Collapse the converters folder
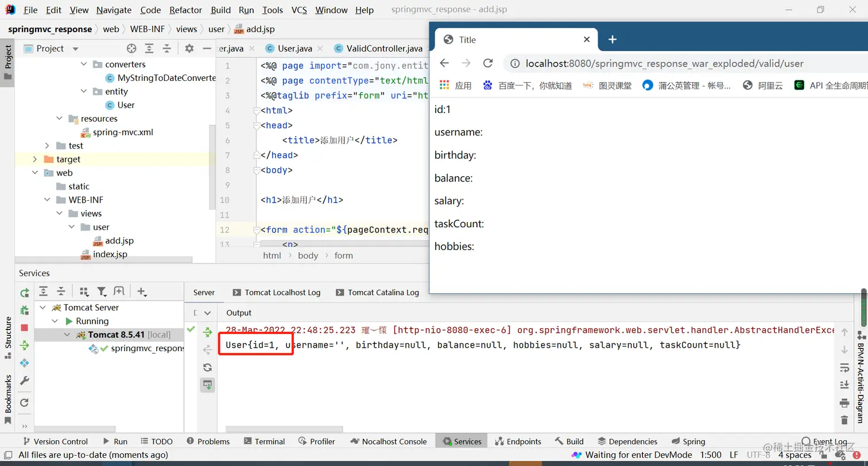 84,64
